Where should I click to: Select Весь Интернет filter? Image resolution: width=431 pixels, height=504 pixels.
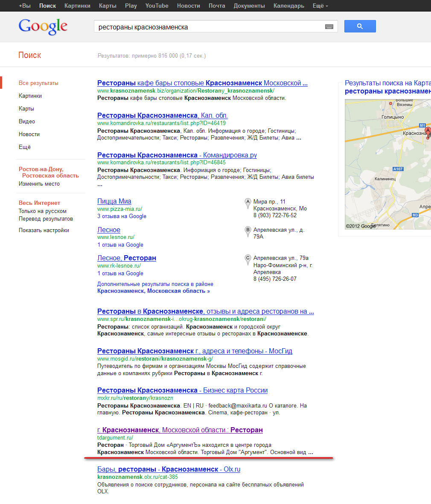tap(39, 203)
